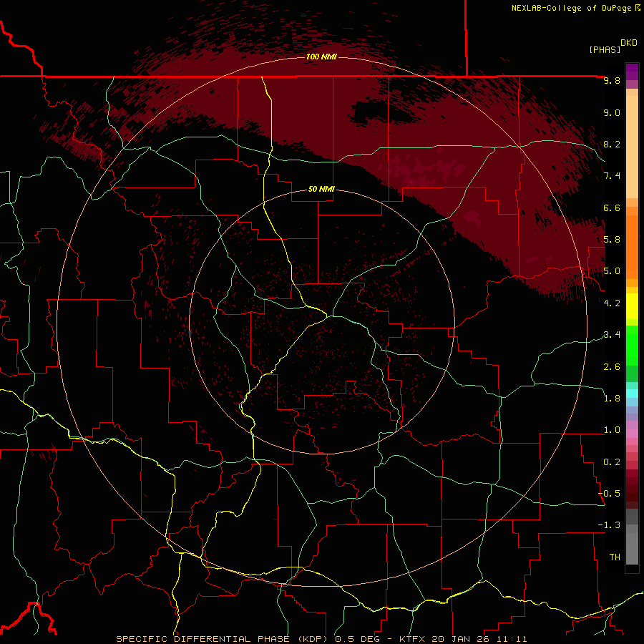644x644 pixels.
Task: Click the -1.3 value on the color scale
Action: click(609, 525)
